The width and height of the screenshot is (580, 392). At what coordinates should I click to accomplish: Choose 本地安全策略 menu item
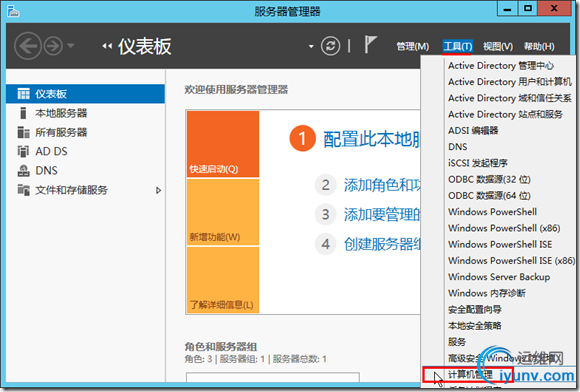click(x=475, y=326)
